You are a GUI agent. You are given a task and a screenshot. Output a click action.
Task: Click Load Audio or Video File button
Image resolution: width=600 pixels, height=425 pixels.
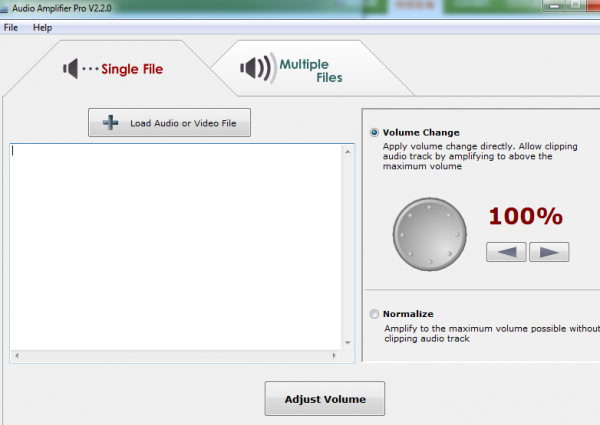pos(170,122)
